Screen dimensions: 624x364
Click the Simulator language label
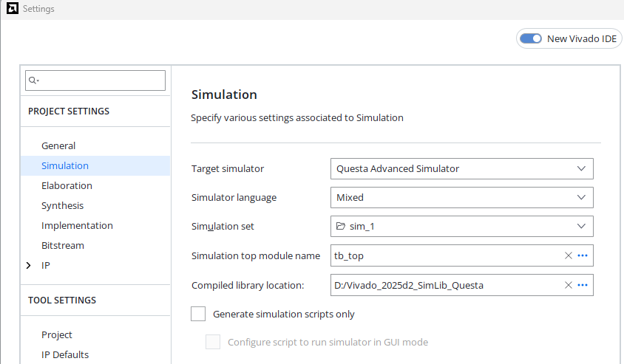[x=234, y=197]
